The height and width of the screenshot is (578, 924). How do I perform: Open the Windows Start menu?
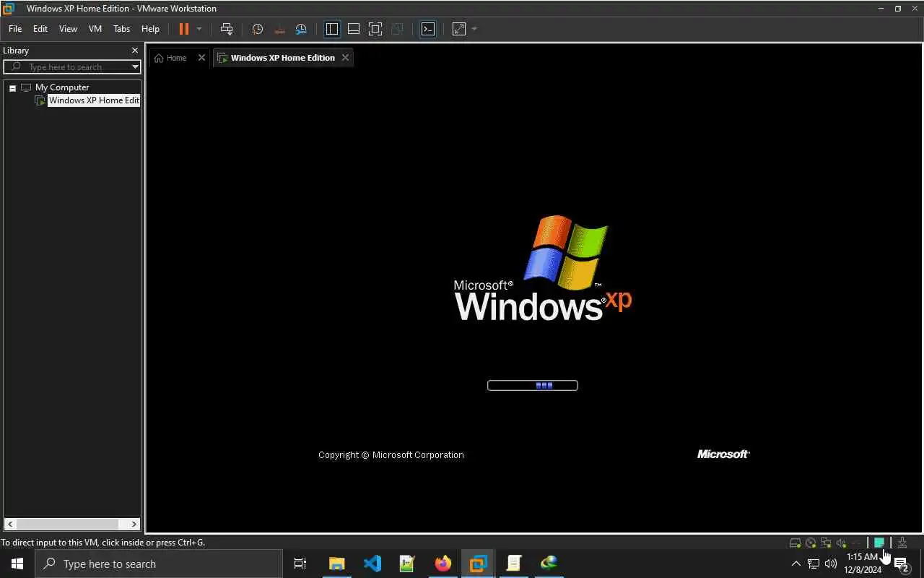click(17, 564)
